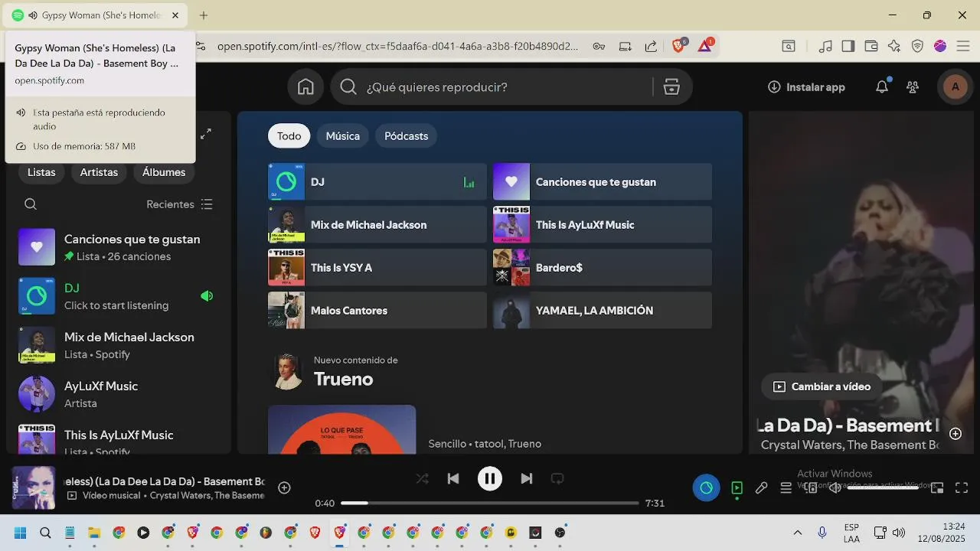980x551 pixels.
Task: Mute the tab via speaker icon
Action: (33, 15)
